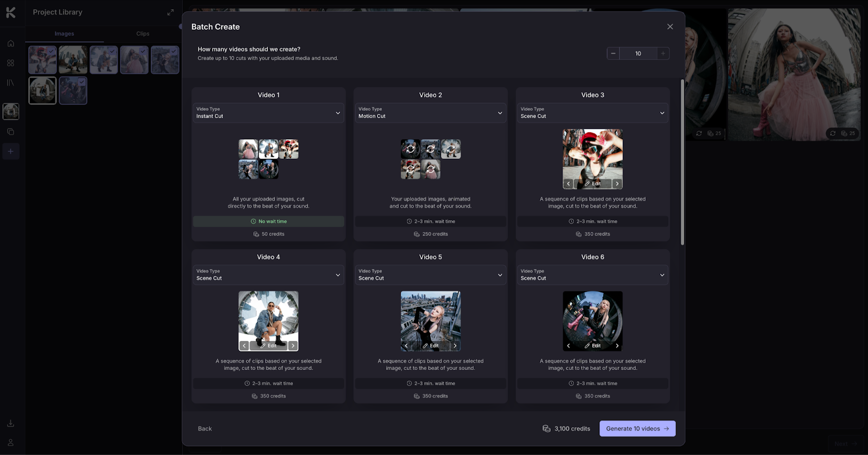868x455 pixels.
Task: Show previous image in Video 6
Action: click(x=569, y=345)
